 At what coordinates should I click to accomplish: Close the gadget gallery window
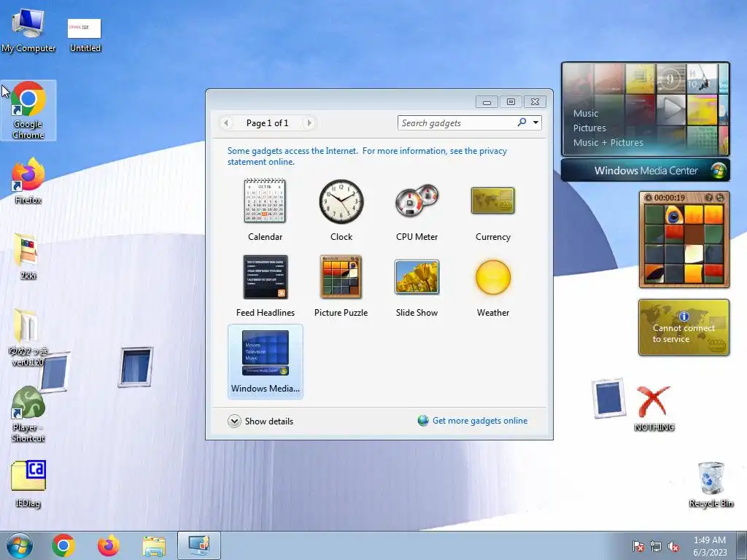[x=535, y=102]
